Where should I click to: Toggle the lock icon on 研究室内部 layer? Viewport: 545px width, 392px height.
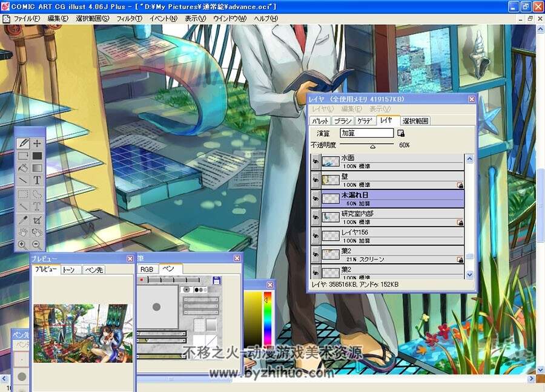[460, 222]
